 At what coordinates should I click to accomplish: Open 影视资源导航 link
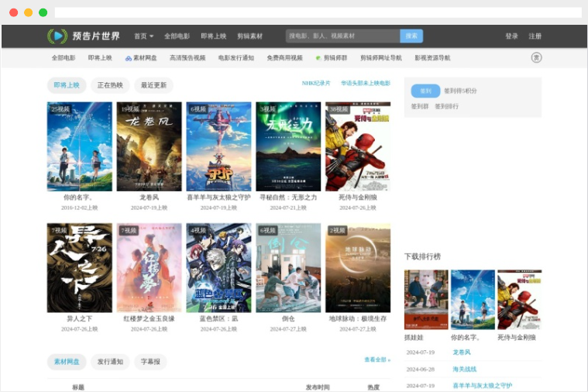pyautogui.click(x=432, y=58)
